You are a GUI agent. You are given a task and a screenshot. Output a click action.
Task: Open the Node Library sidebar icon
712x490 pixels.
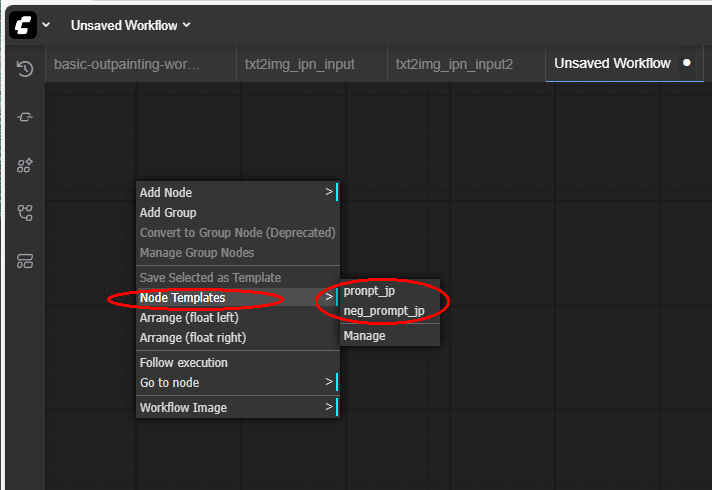[x=25, y=117]
